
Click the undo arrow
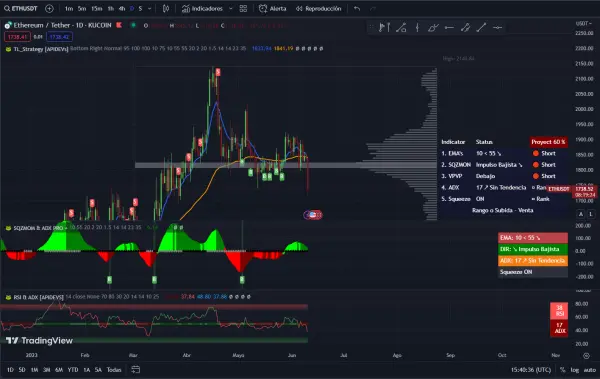357,8
